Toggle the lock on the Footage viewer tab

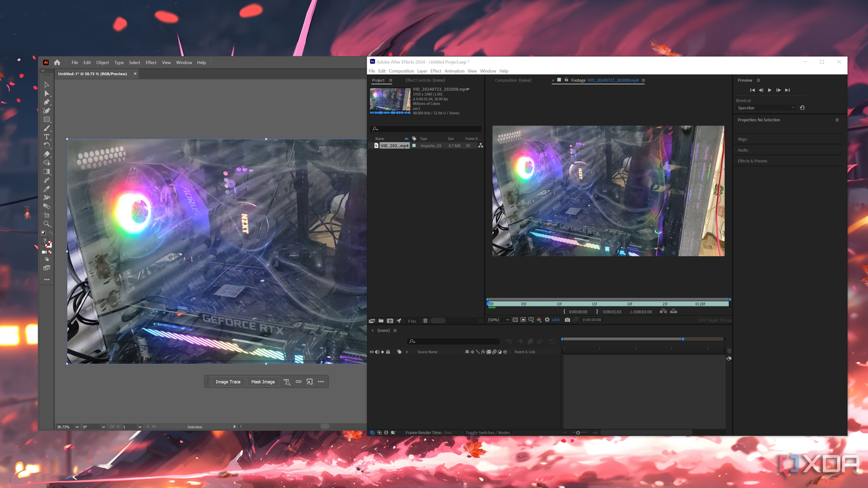566,80
